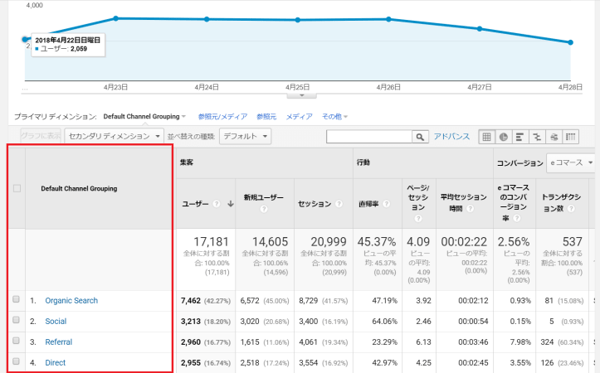Open the Referral channel link
The height and width of the screenshot is (373, 600).
tap(59, 342)
